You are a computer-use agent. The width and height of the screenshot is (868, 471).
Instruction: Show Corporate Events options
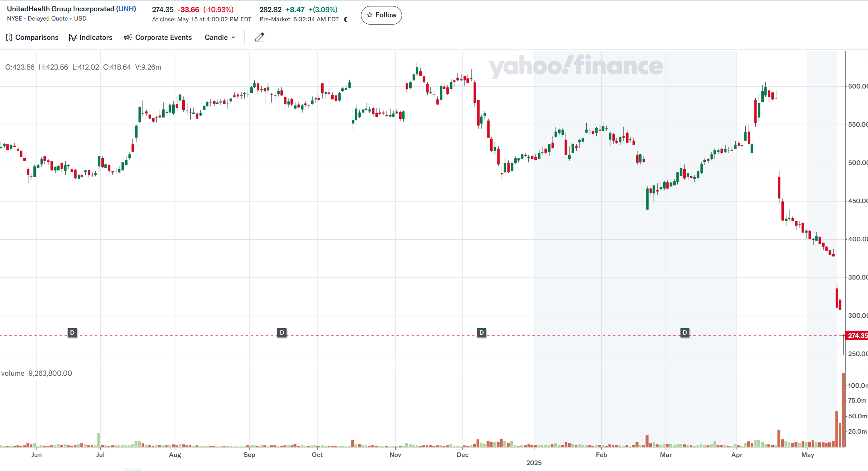[158, 37]
